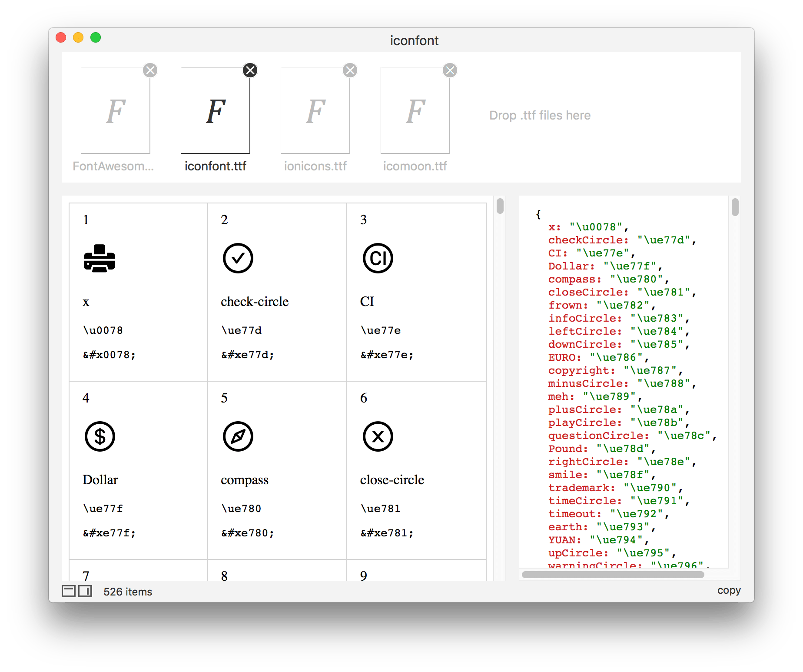Click the \u0078 unicode text
Image resolution: width=803 pixels, height=672 pixels.
103,330
